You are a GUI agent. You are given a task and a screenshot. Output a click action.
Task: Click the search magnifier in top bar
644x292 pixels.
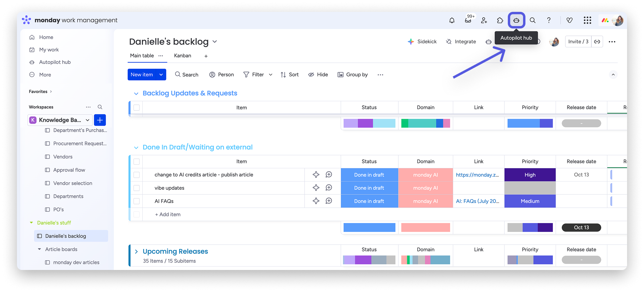533,20
